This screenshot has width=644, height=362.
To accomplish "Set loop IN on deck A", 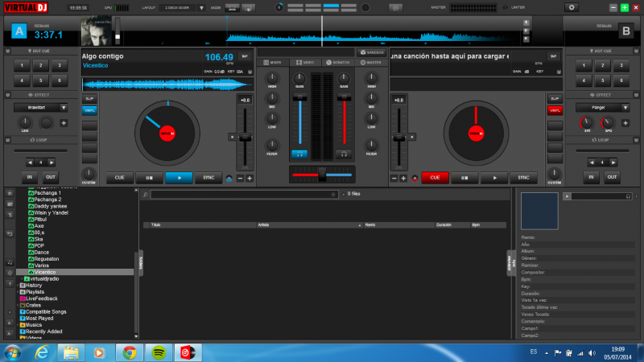I will [x=30, y=177].
